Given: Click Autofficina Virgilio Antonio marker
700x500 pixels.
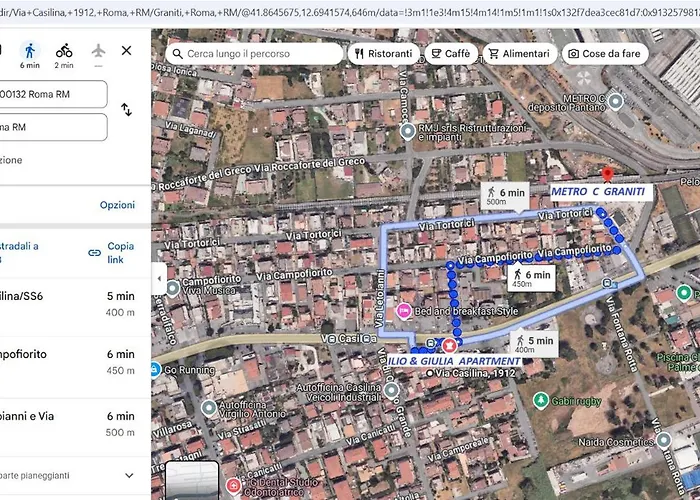Looking at the screenshot, I should click(x=208, y=408).
